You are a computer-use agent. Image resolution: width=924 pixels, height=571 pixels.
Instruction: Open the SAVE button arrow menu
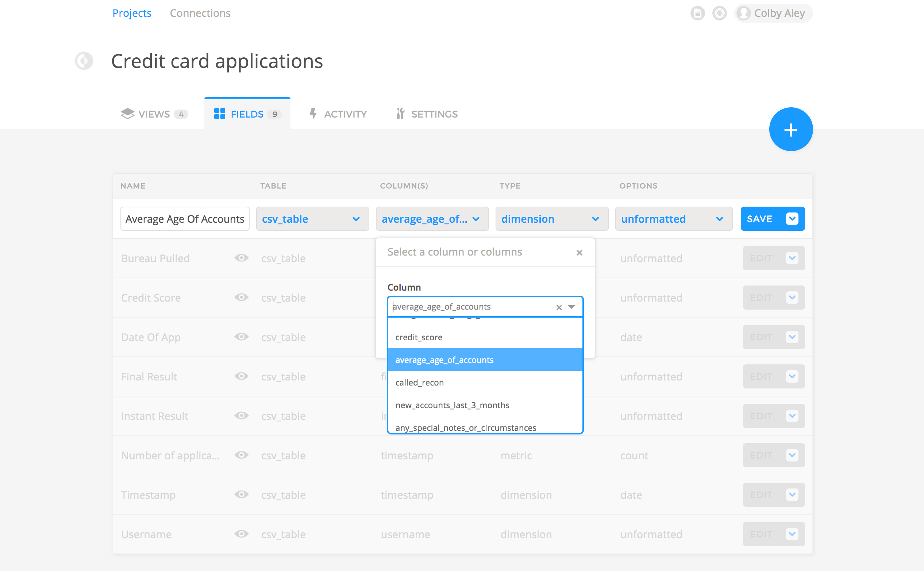(792, 219)
